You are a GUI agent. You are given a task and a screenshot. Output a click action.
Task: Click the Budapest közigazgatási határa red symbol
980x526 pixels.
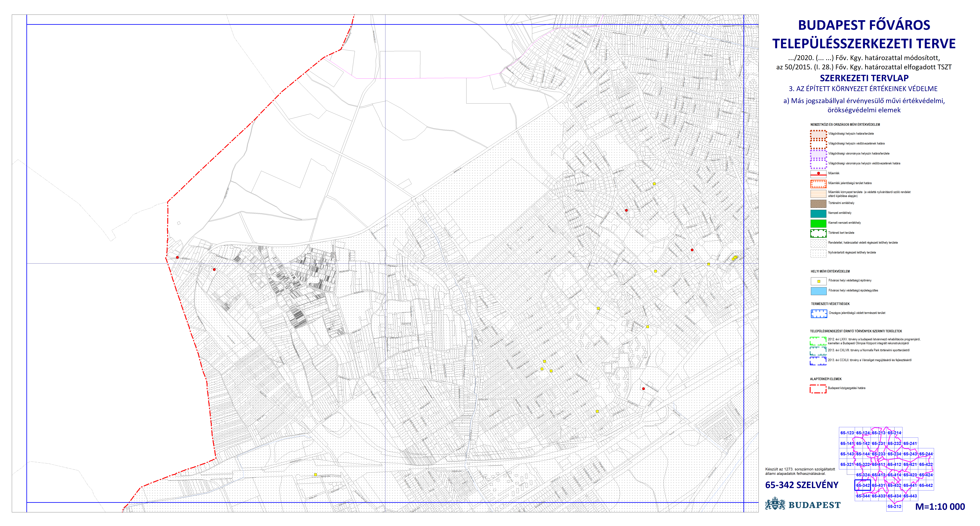pos(818,389)
